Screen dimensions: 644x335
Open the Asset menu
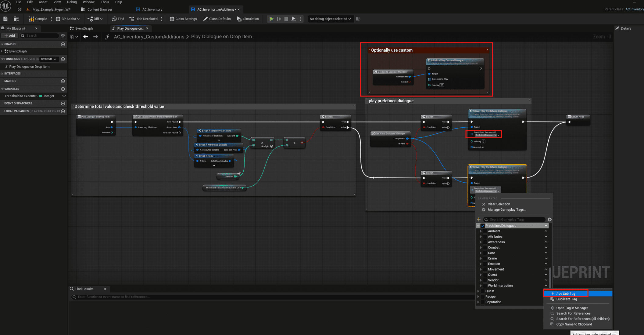pyautogui.click(x=43, y=2)
